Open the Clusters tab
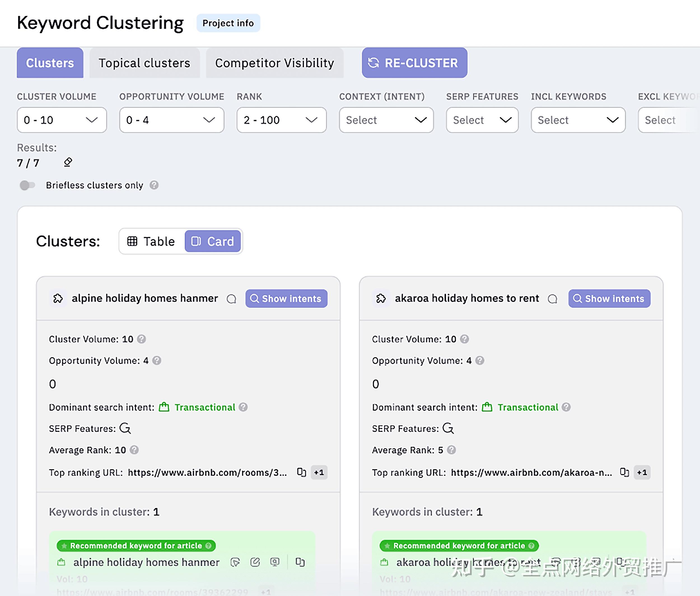 tap(50, 63)
